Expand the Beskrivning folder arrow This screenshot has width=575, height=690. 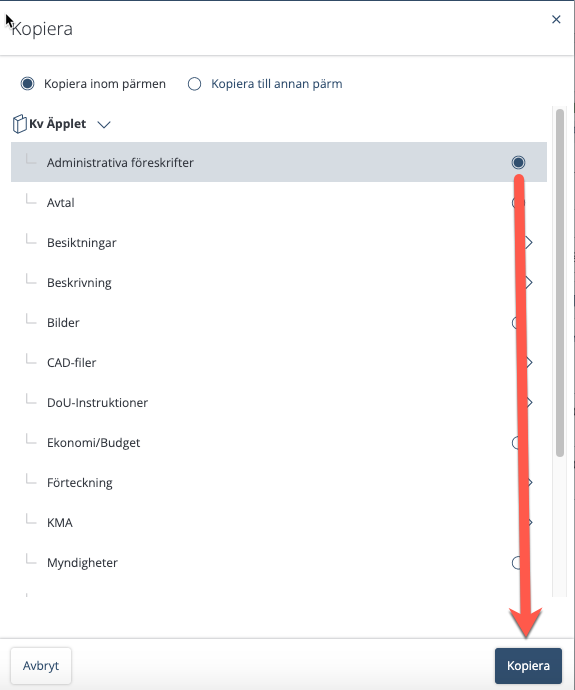(529, 283)
